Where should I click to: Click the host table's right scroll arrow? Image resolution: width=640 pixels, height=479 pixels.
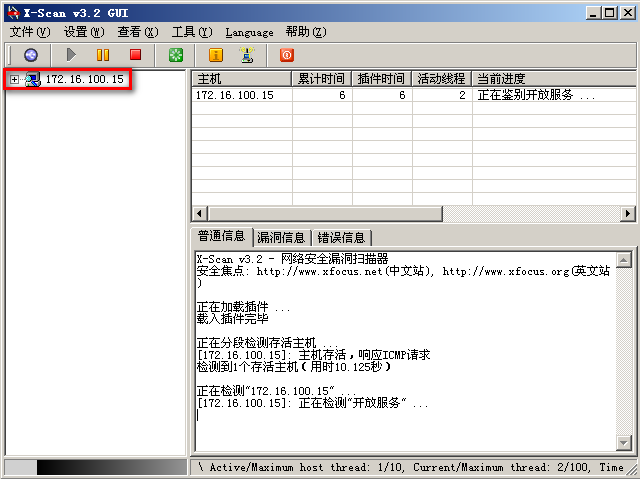[x=627, y=213]
